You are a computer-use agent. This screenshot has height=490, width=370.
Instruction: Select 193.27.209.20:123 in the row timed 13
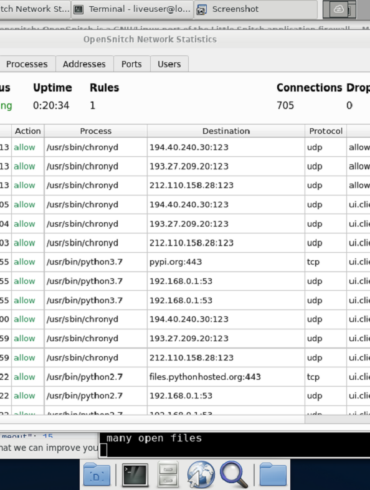coord(189,166)
